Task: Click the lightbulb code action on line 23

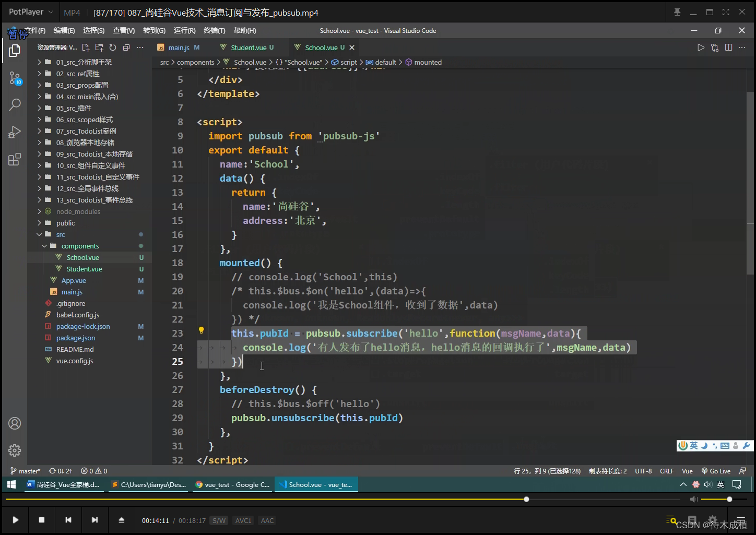Action: tap(201, 330)
